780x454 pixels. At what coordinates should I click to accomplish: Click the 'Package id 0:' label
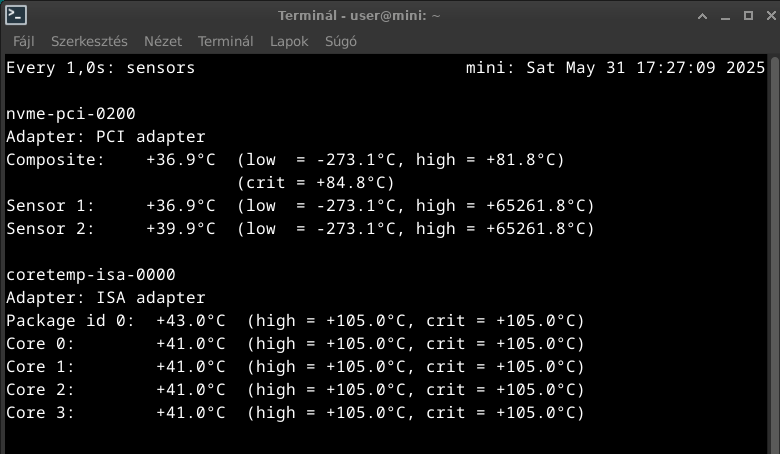click(x=70, y=321)
